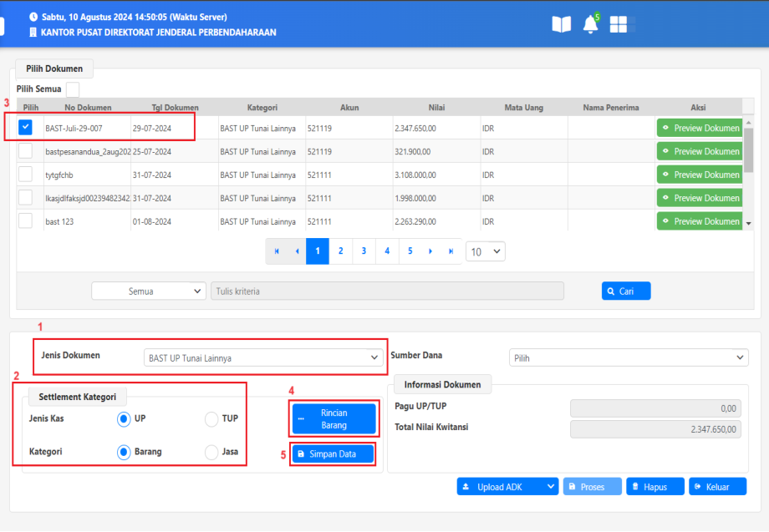Image resolution: width=769 pixels, height=532 pixels.
Task: Tick the Pilih Semua checkbox
Action: pos(73,89)
